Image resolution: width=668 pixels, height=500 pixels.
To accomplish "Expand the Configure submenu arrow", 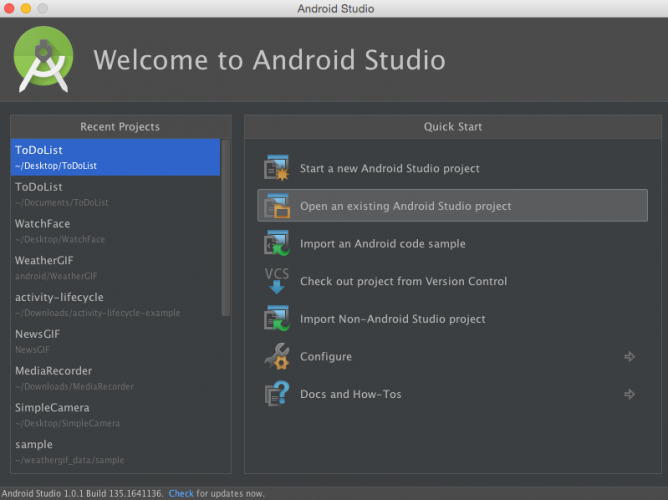I will (x=629, y=356).
